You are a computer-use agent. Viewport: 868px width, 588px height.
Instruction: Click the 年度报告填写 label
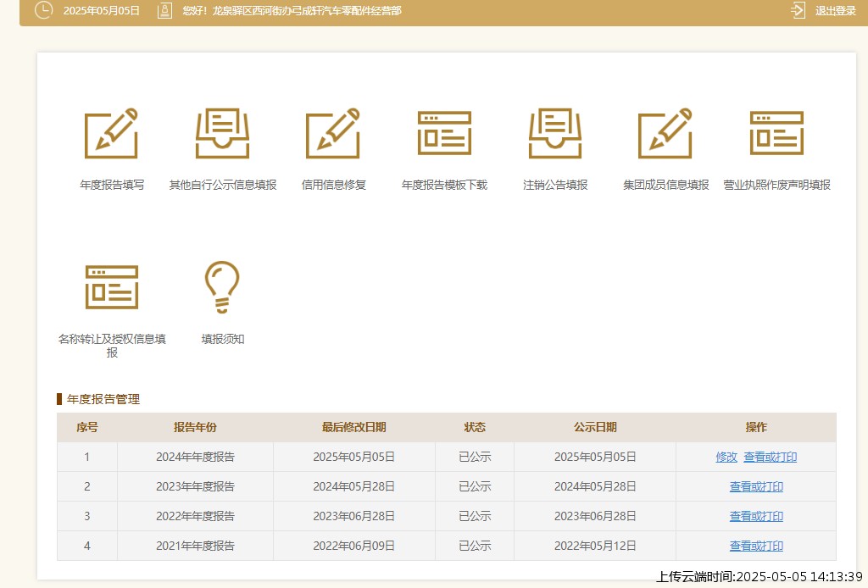(112, 185)
